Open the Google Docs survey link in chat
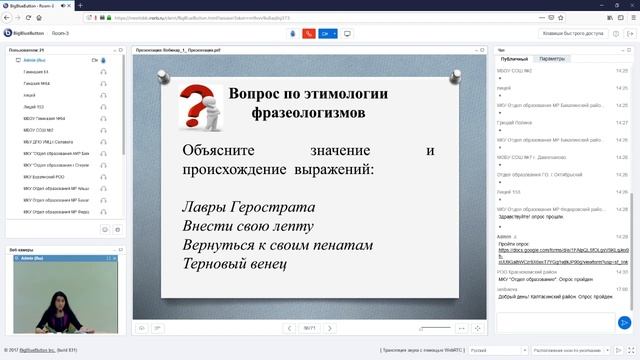This screenshot has height=360, width=640. pyautogui.click(x=563, y=256)
